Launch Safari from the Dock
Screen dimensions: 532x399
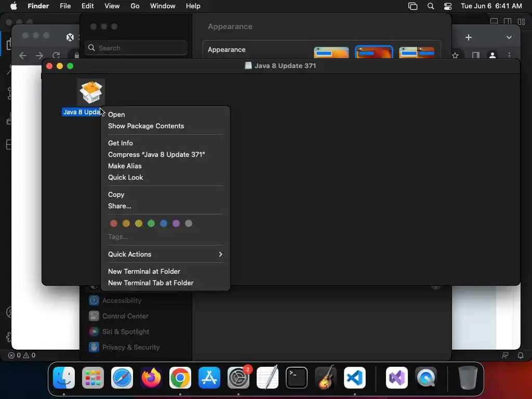point(122,378)
